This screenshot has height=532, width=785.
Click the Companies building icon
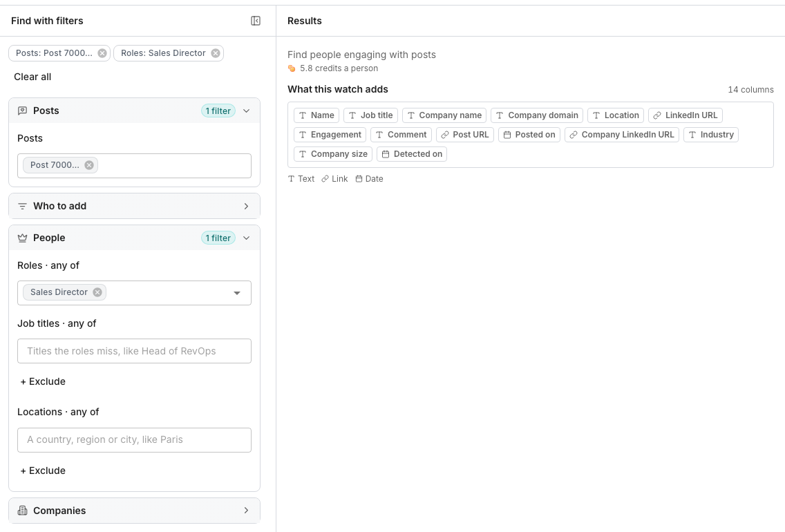[23, 511]
